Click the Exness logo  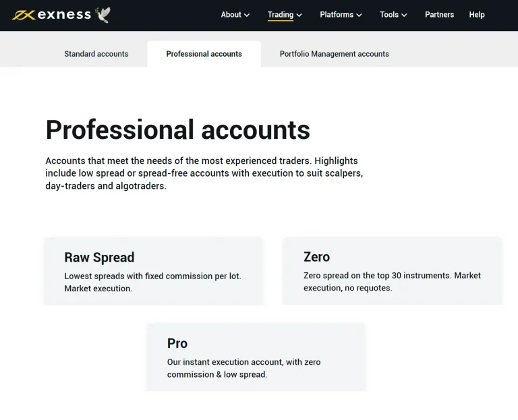pyautogui.click(x=51, y=15)
